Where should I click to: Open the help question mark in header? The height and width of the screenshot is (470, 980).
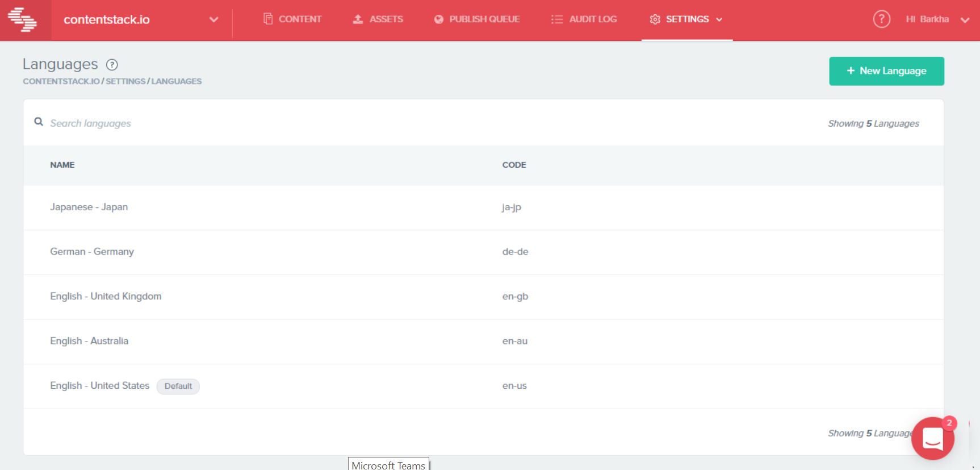[x=881, y=19]
